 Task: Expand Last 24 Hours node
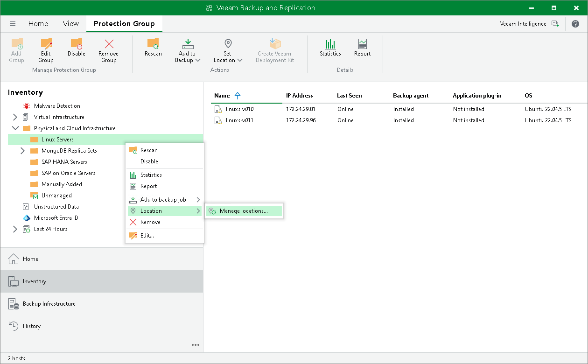(x=15, y=229)
